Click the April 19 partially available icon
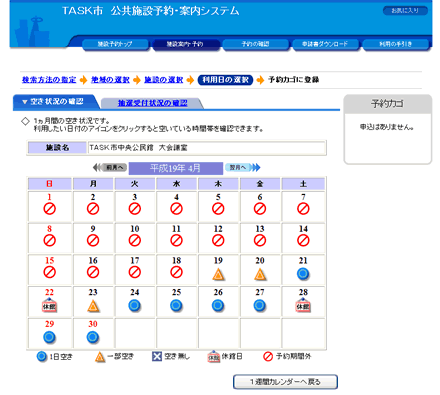 tap(218, 275)
